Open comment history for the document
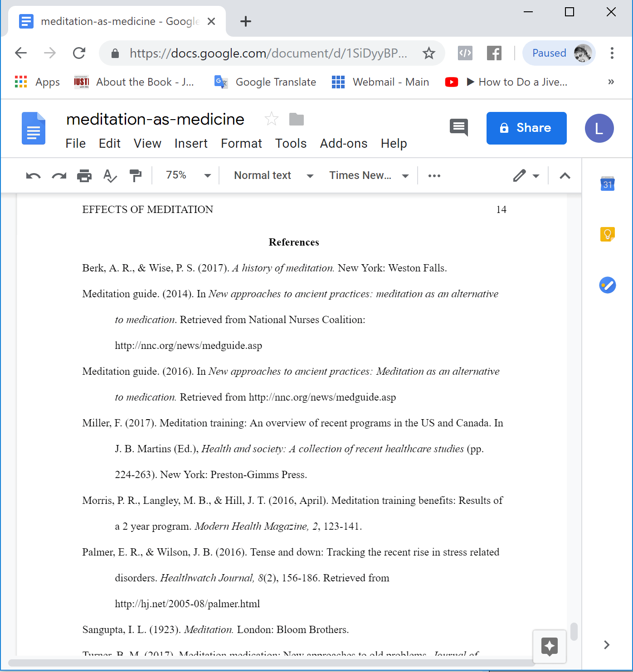The image size is (633, 672). [458, 127]
